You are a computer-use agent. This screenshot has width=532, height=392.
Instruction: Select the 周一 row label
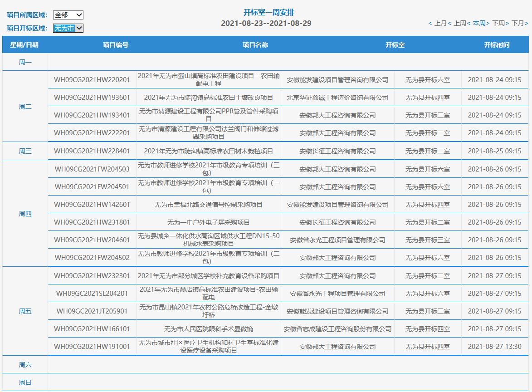pyautogui.click(x=25, y=62)
